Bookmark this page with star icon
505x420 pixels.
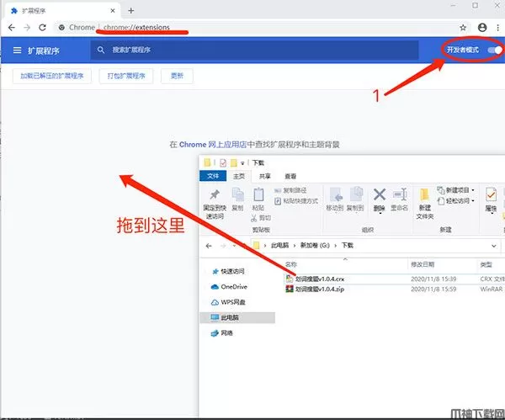(x=463, y=28)
